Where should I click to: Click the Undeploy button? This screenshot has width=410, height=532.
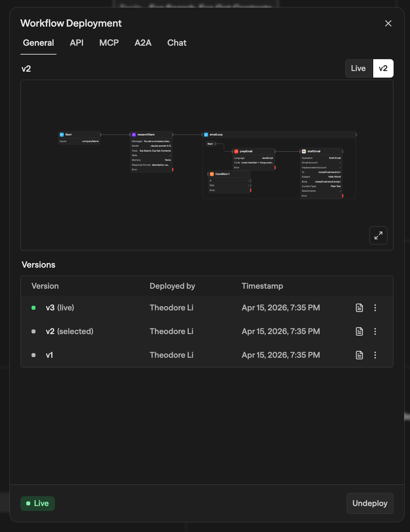point(370,503)
